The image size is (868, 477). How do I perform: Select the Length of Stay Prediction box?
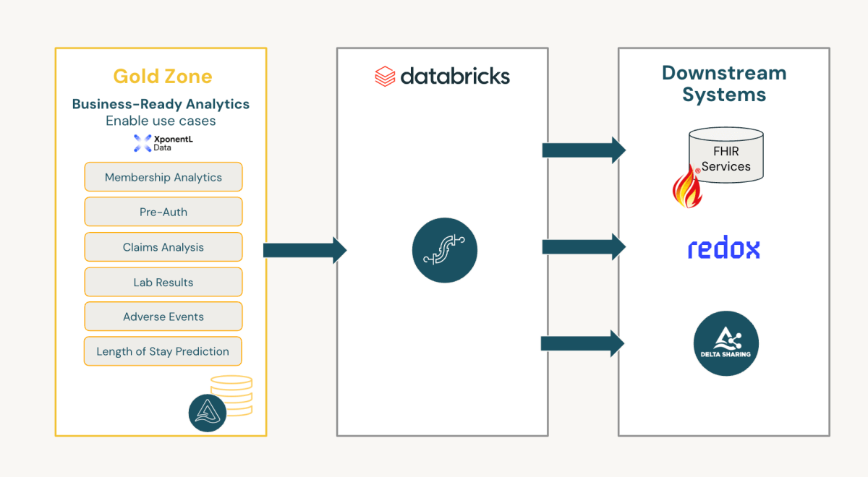coord(163,351)
